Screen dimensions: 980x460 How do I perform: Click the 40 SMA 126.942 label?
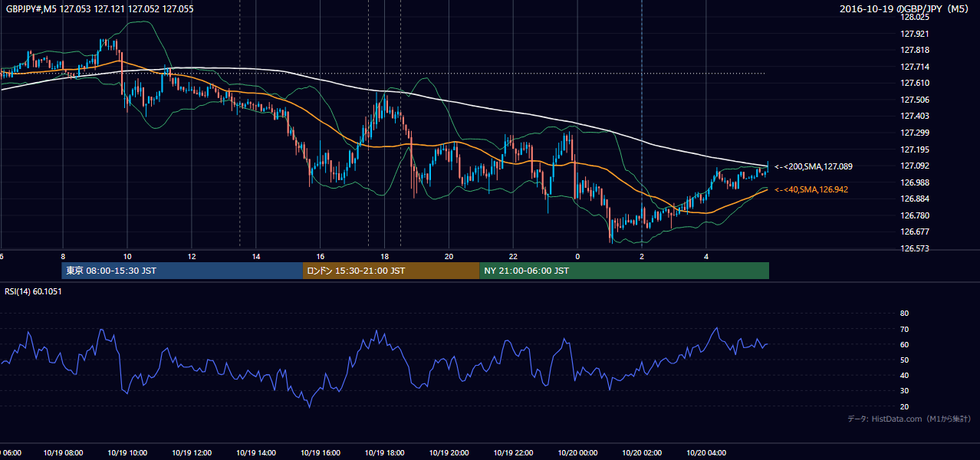pos(812,189)
